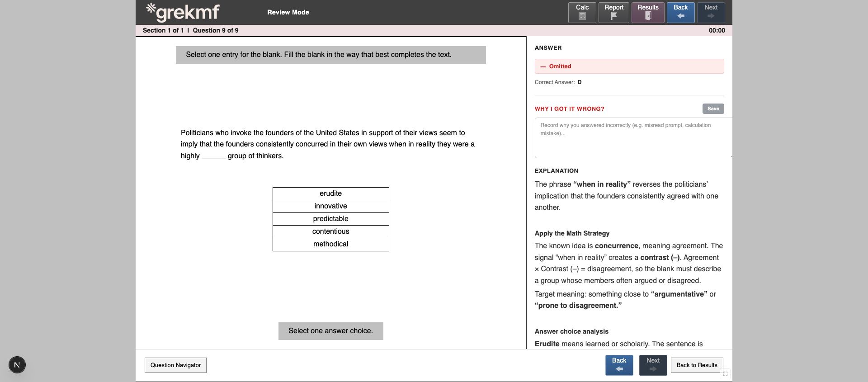Click the bottom Next button

tap(653, 365)
